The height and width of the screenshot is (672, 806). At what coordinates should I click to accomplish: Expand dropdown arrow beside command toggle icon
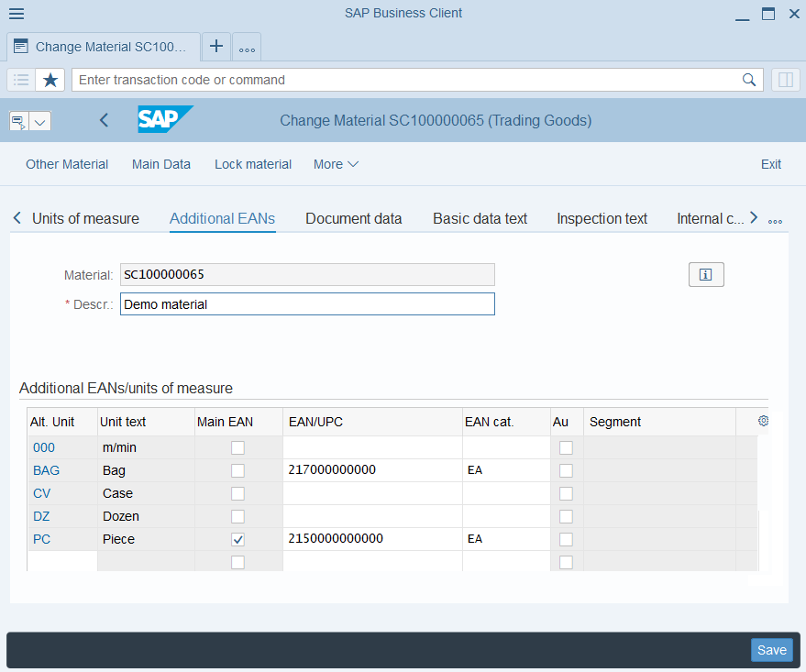(x=40, y=122)
